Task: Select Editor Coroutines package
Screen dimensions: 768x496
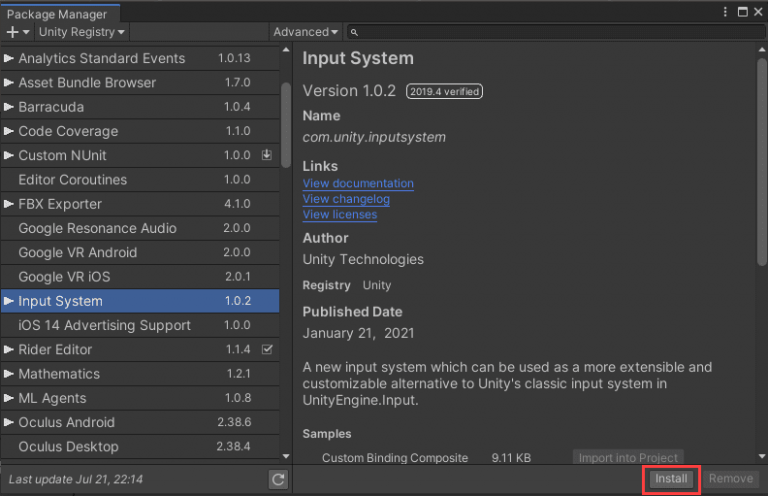Action: pos(140,180)
